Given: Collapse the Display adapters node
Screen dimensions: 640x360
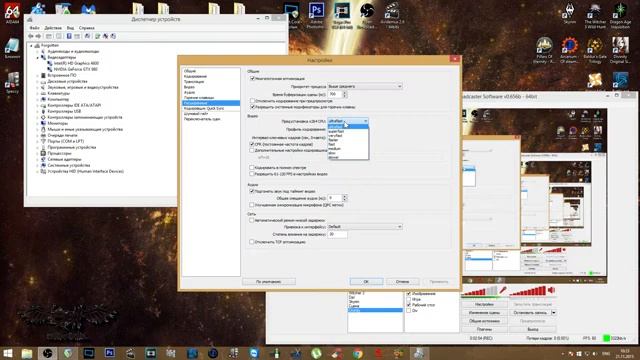Looking at the screenshot, I should click(38, 58).
